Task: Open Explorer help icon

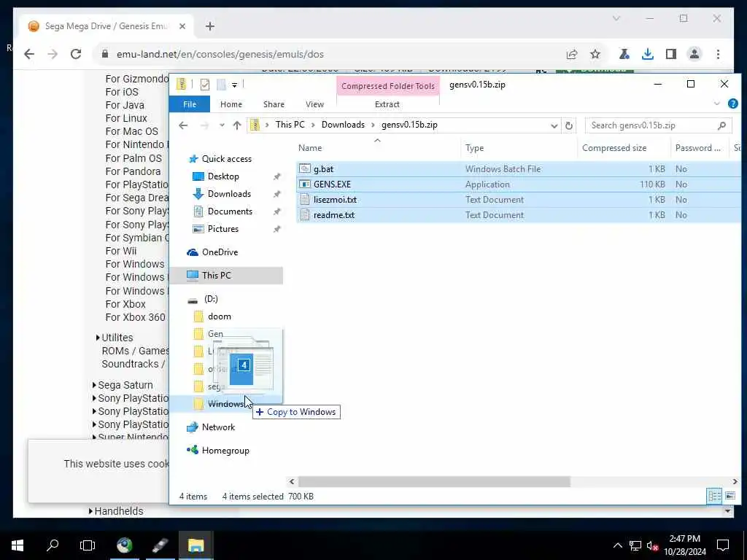Action: click(732, 104)
